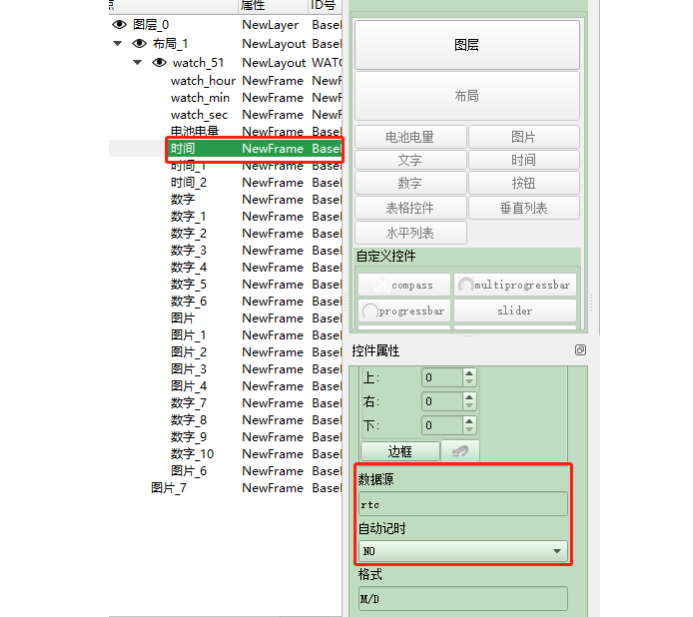This screenshot has width=693, height=617.
Task: Select the watch_hour tree row
Action: tap(225, 81)
